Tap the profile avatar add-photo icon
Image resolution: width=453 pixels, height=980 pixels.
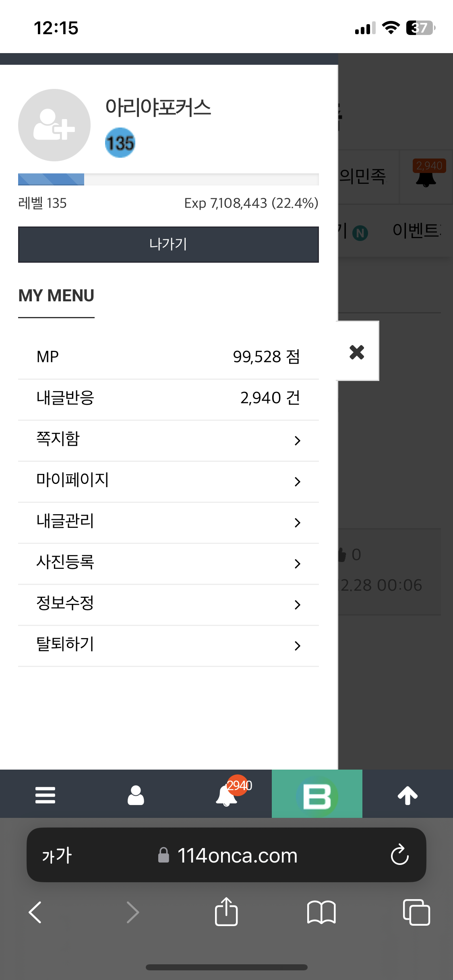pos(54,125)
